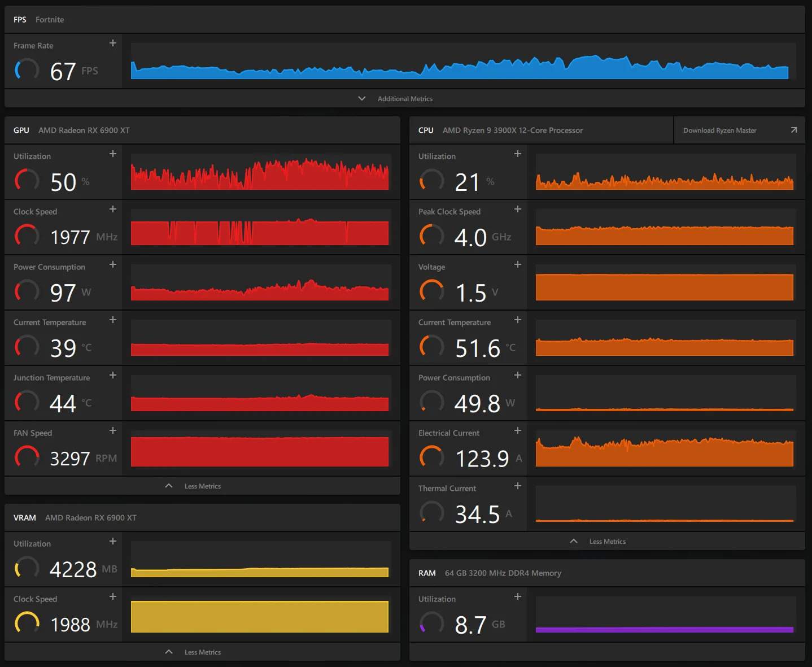
Task: Click the FAN Speed graph
Action: click(x=260, y=448)
